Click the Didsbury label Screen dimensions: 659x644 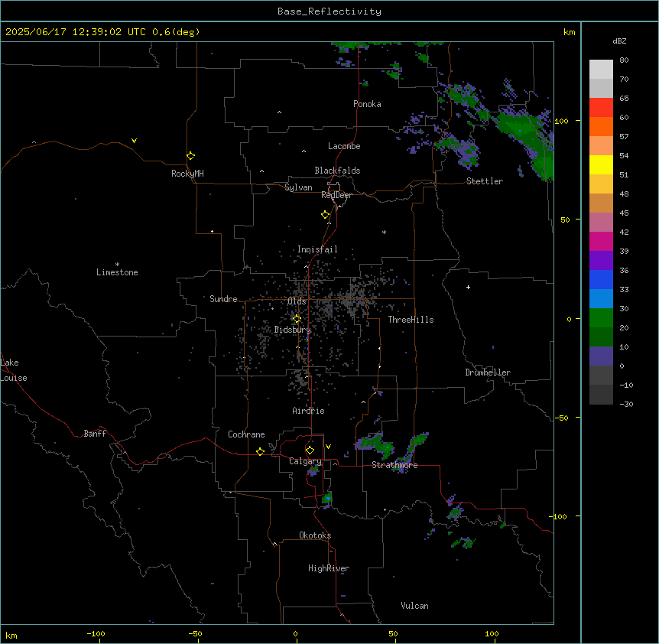[293, 330]
